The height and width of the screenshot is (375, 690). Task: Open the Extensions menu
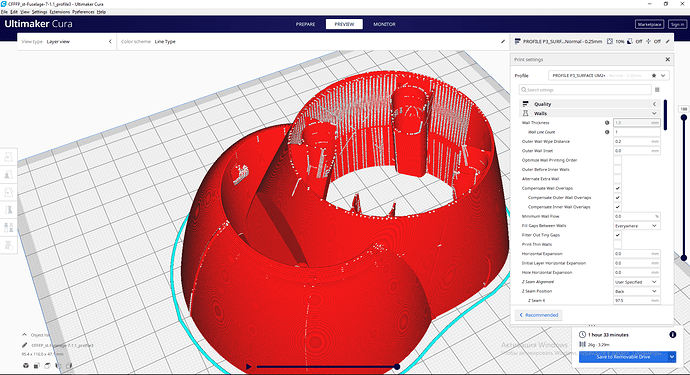click(59, 12)
